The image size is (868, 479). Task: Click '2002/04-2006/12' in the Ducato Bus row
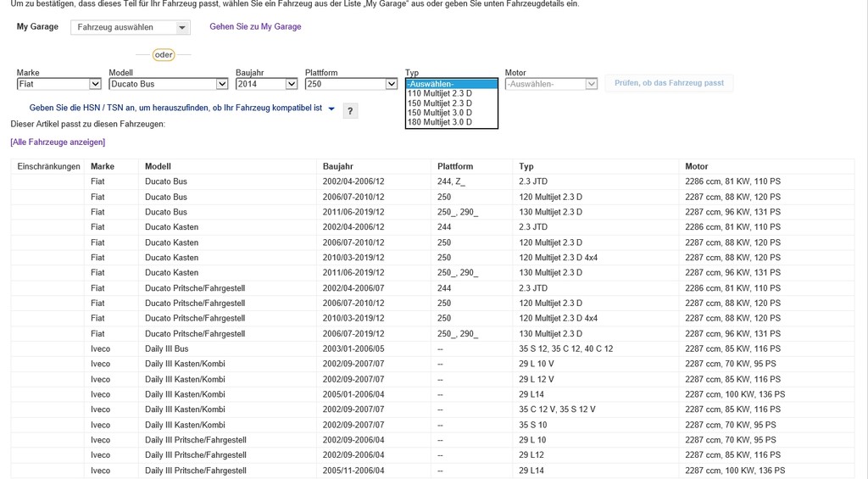point(353,181)
